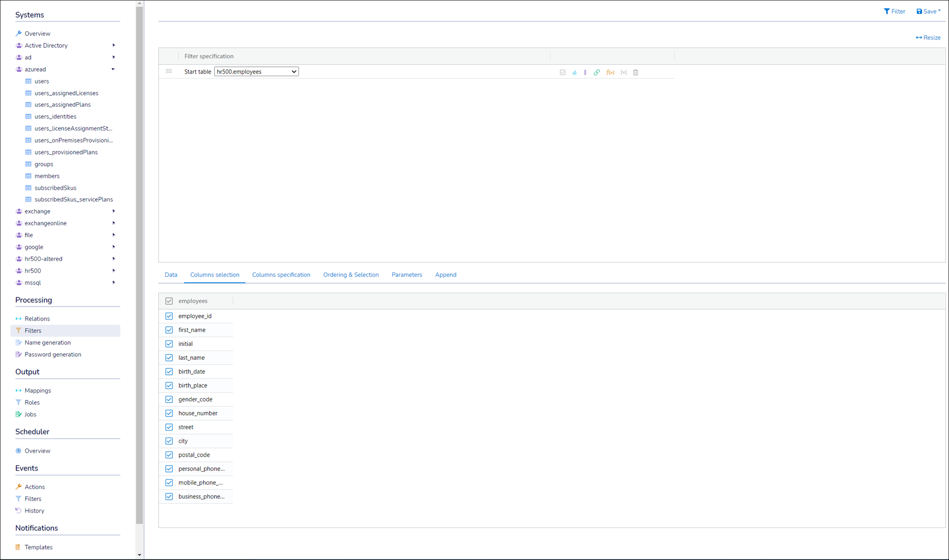Image resolution: width=949 pixels, height=560 pixels.
Task: Collapse the azuread tree node
Action: click(x=114, y=69)
